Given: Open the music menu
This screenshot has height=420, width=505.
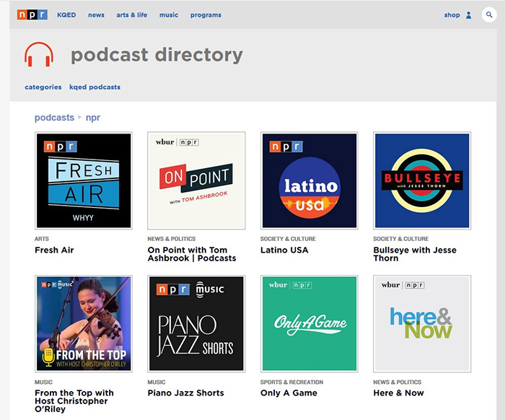Looking at the screenshot, I should point(169,15).
